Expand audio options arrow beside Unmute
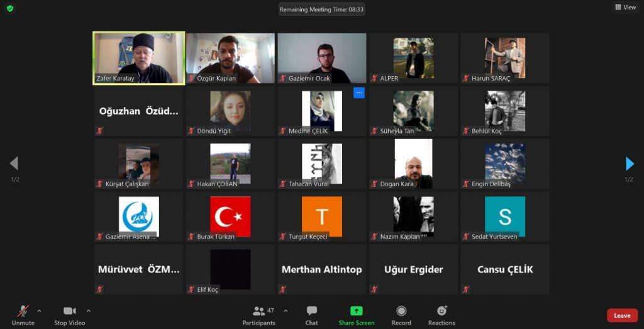This screenshot has height=329, width=644. click(x=39, y=311)
